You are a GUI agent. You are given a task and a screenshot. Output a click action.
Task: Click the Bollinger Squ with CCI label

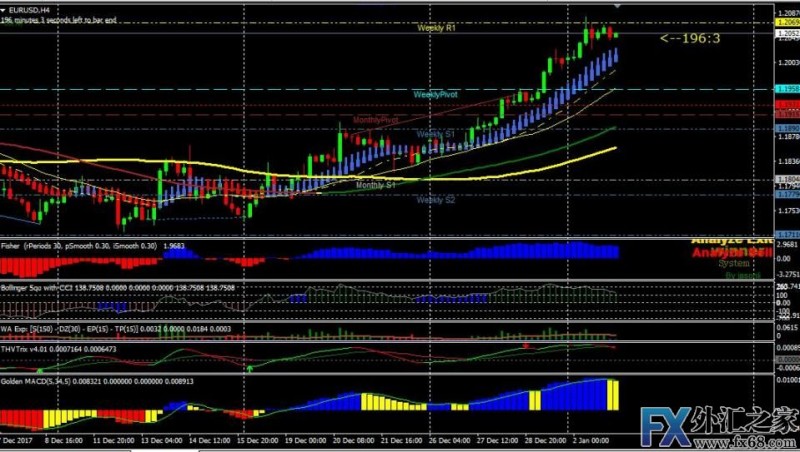[x=118, y=288]
